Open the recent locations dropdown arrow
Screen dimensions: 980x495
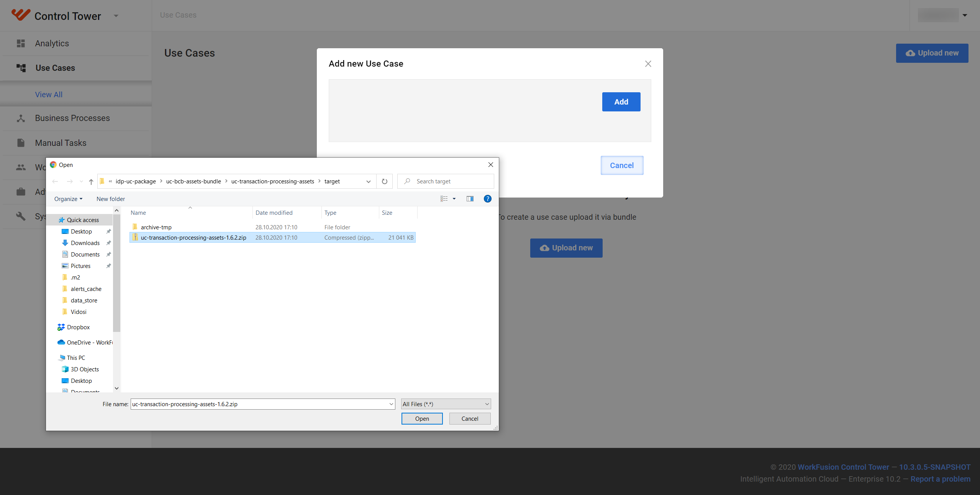(x=81, y=181)
